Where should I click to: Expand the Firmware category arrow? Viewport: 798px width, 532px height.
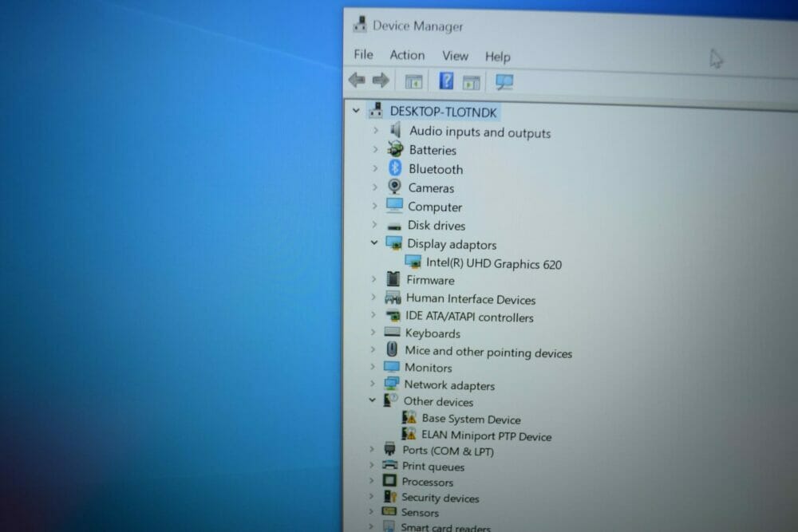(x=374, y=278)
